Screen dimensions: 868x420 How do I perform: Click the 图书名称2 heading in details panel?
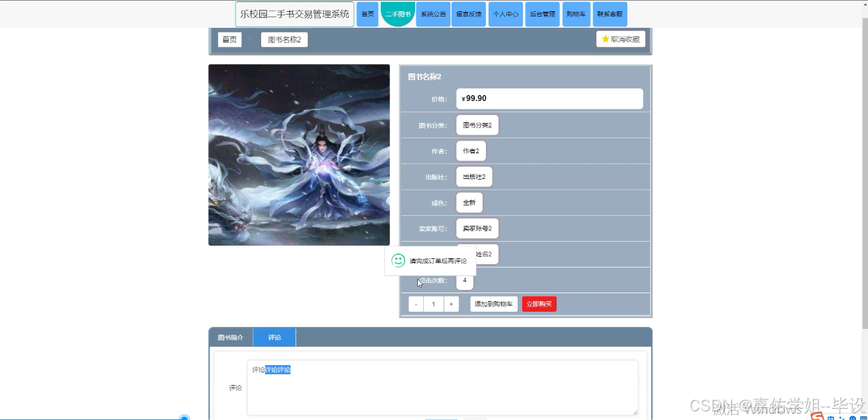point(424,77)
